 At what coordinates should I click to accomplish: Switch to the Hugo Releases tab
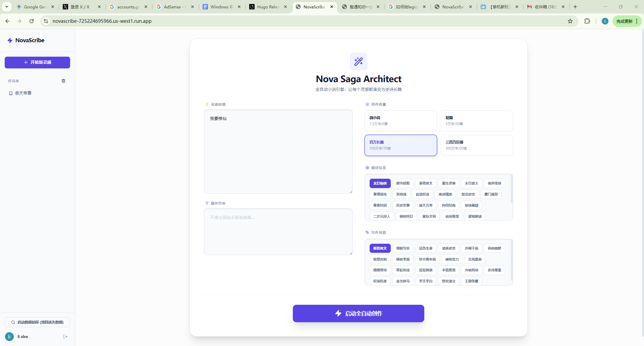point(268,7)
